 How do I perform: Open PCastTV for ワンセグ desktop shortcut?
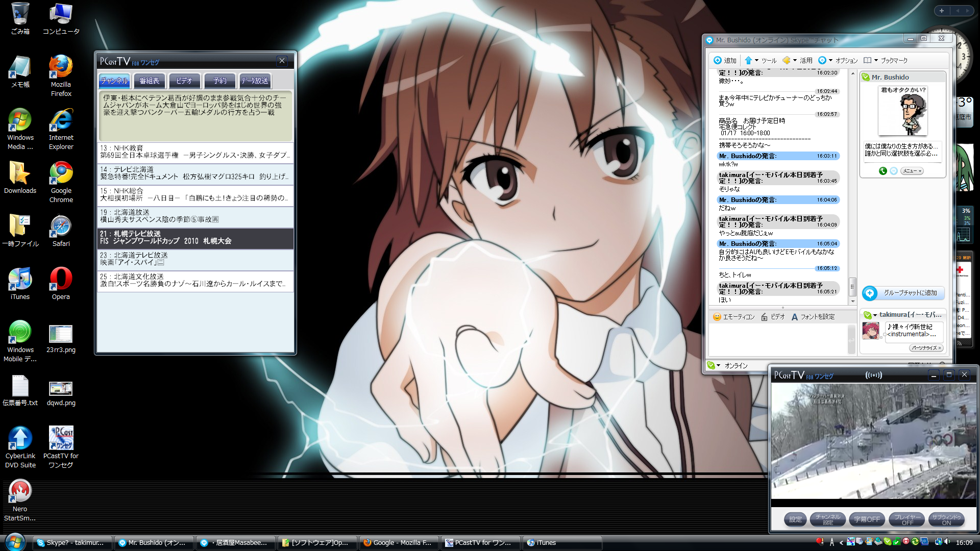click(x=61, y=439)
